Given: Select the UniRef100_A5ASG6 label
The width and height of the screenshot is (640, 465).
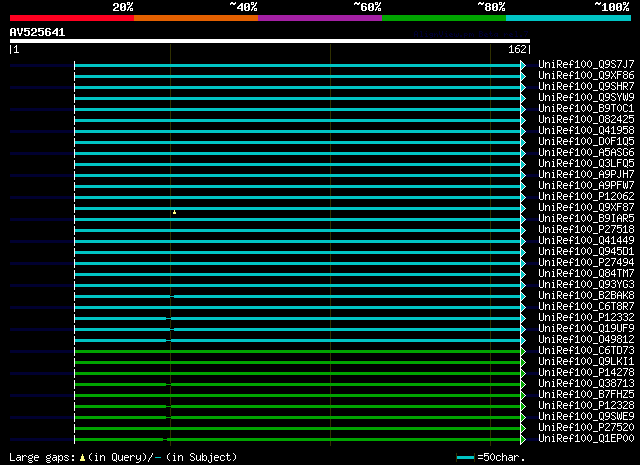Looking at the screenshot, I should tap(586, 153).
